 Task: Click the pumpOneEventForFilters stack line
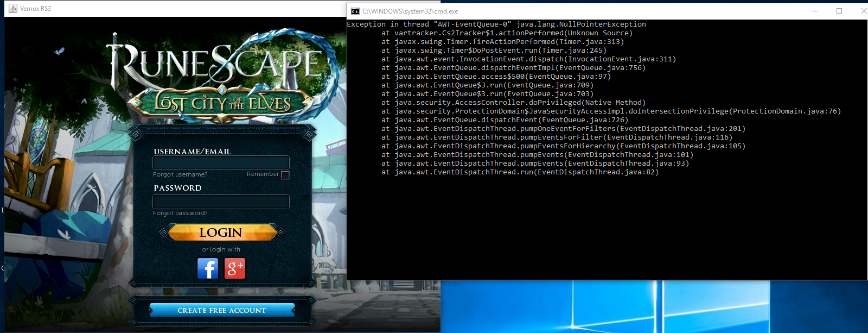click(563, 129)
